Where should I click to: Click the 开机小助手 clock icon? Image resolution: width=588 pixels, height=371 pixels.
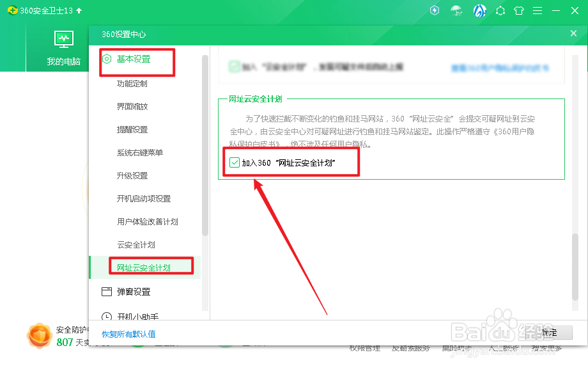[x=107, y=316]
